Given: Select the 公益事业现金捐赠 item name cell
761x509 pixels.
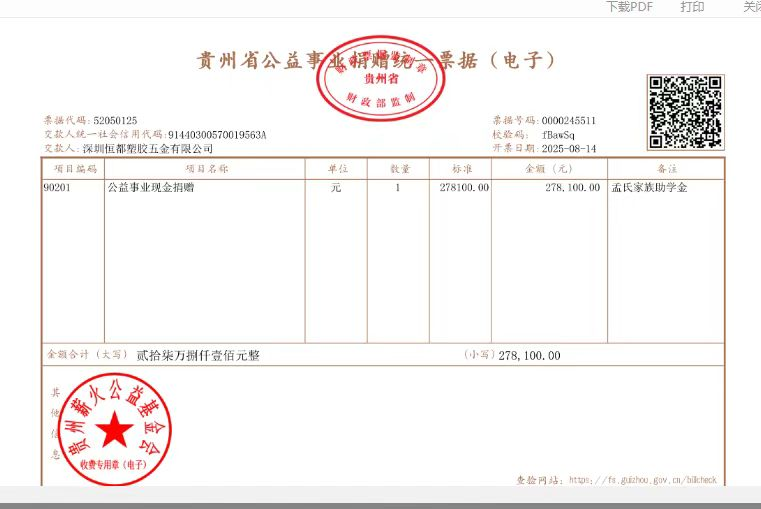Looking at the screenshot, I should 149,187.
